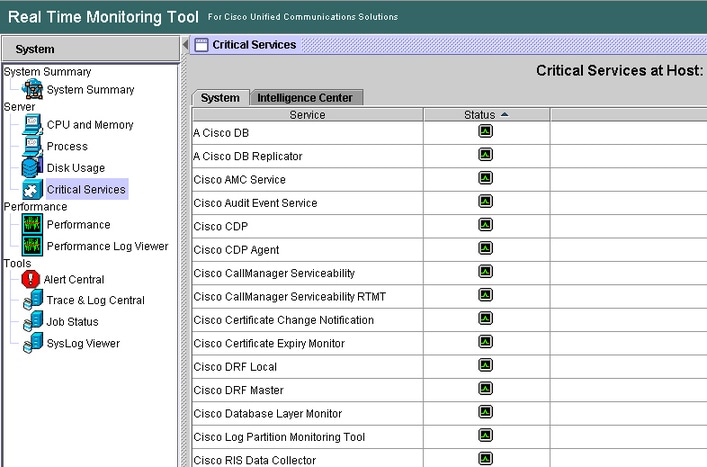Select Cisco CallManager Serviceability RTMT name
Image resolution: width=707 pixels, height=467 pixels.
click(x=289, y=297)
